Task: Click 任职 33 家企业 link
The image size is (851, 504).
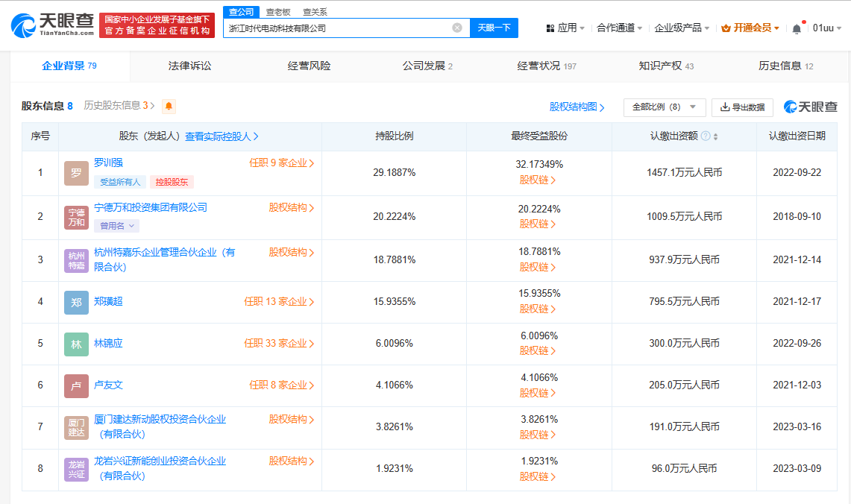Action: [279, 344]
